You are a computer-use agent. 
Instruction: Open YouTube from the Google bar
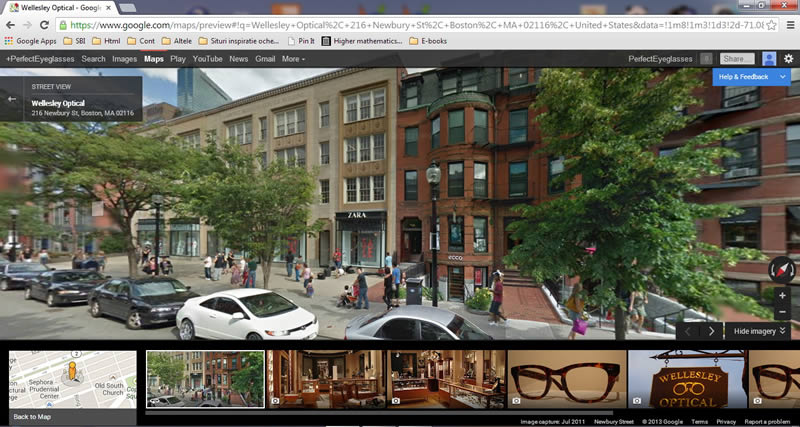point(208,59)
